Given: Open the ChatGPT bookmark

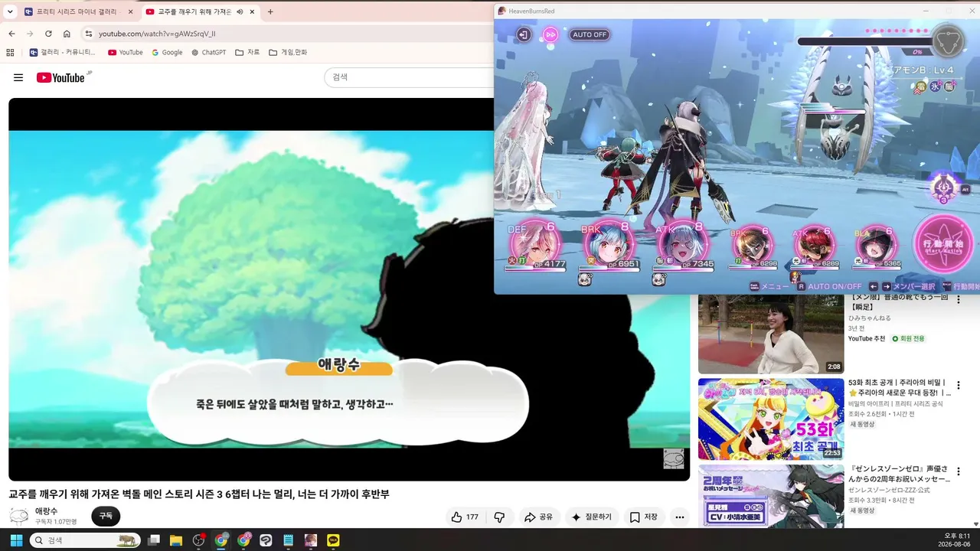Looking at the screenshot, I should [208, 52].
